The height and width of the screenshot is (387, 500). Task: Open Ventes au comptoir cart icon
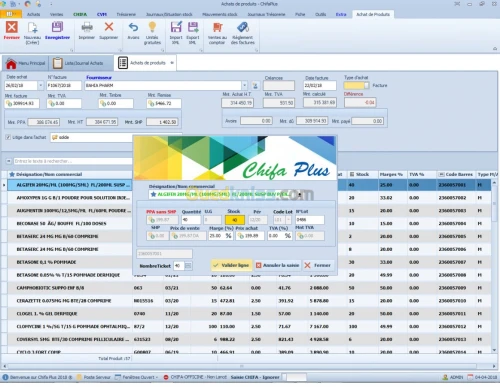pyautogui.click(x=217, y=27)
